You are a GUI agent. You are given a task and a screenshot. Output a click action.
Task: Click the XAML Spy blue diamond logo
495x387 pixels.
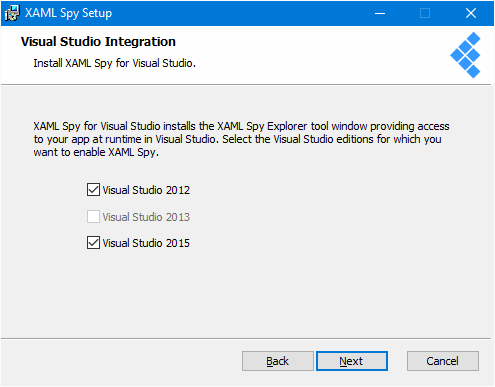pos(465,55)
